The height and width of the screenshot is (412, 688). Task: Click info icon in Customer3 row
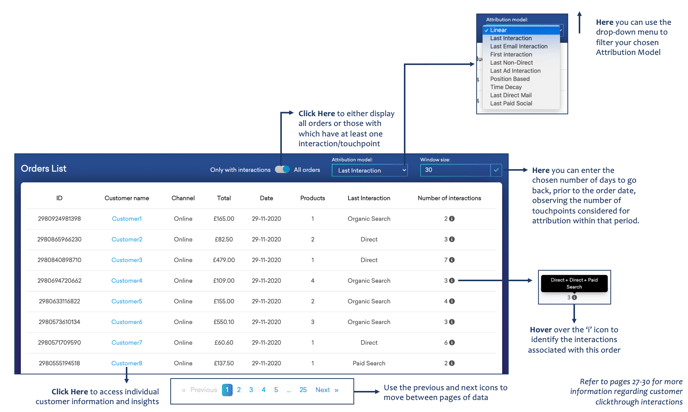452,260
